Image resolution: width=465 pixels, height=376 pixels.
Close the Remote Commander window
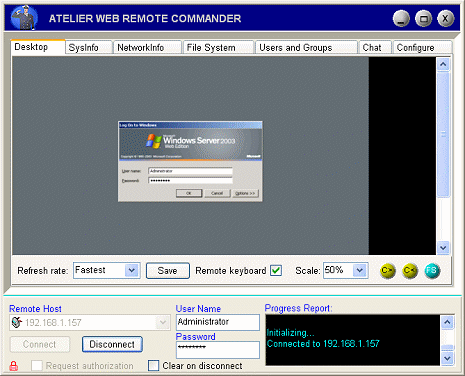(x=446, y=18)
